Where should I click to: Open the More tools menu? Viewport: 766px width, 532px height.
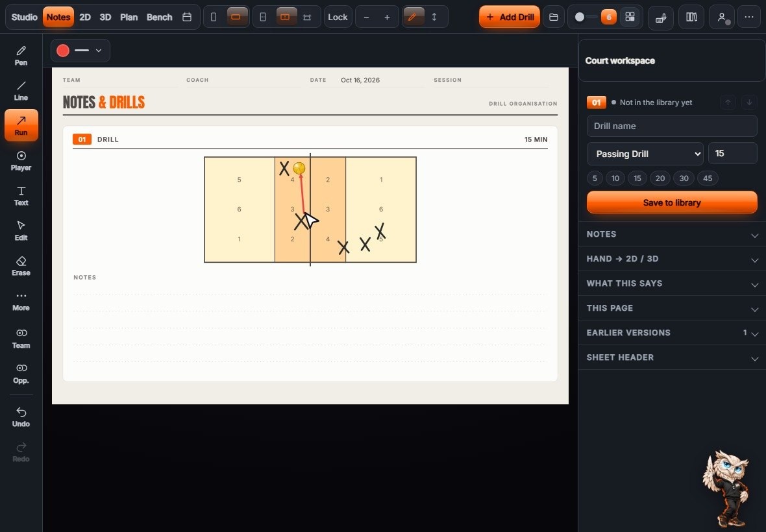(x=21, y=302)
